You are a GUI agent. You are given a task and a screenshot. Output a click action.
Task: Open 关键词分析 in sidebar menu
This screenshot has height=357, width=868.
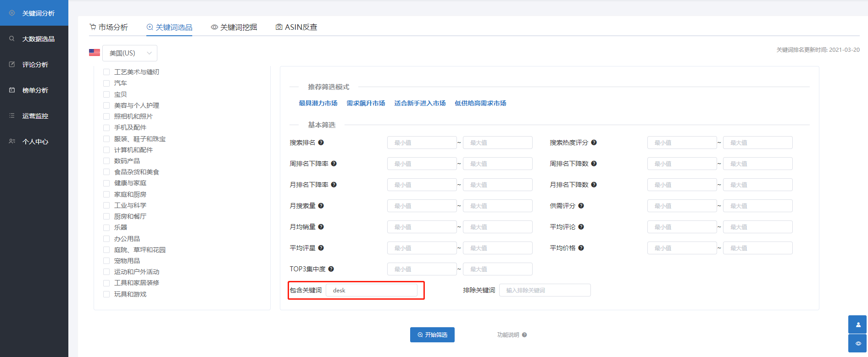34,13
